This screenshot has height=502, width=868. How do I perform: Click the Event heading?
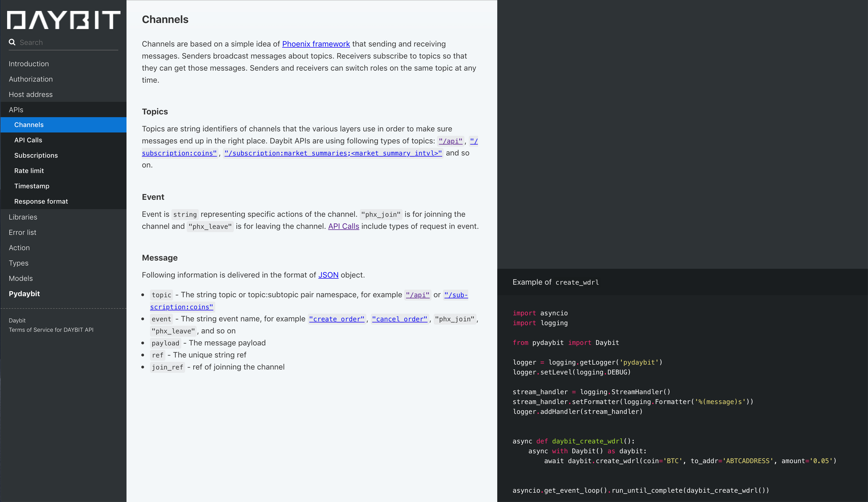click(153, 197)
